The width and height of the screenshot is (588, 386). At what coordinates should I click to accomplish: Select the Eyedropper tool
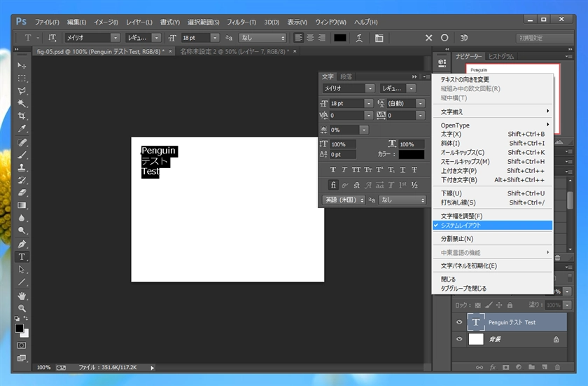[22, 129]
